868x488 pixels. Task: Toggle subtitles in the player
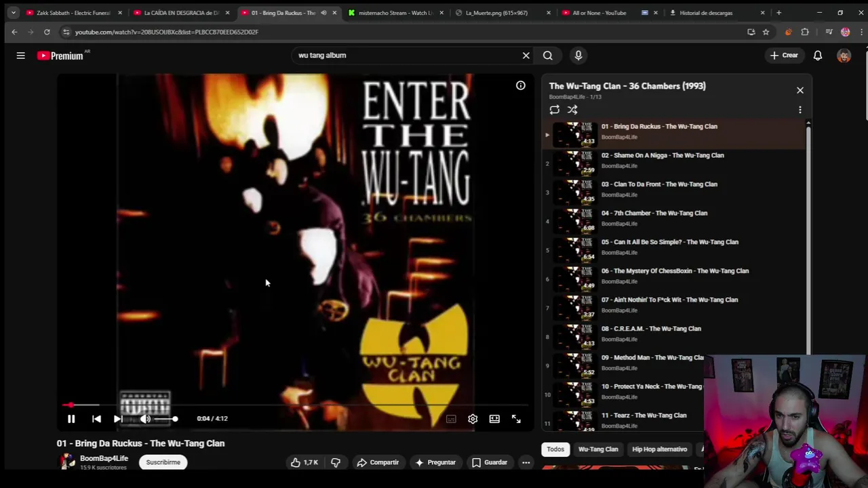click(451, 419)
